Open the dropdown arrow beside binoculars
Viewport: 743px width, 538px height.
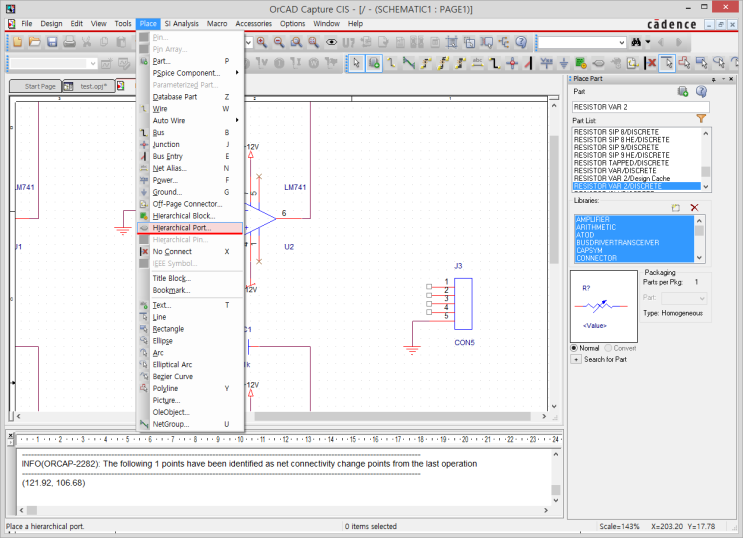[x=647, y=42]
